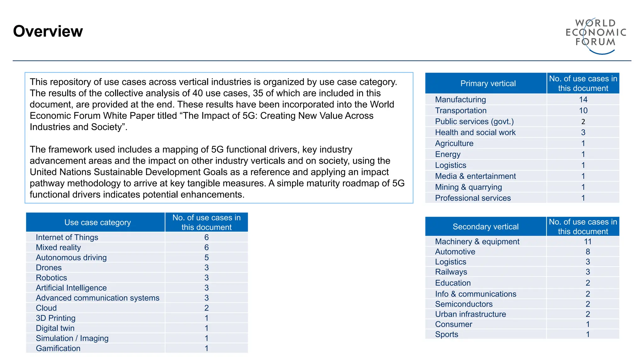Screen dimensions: 644x362
Task: Select the Manufacturing row in primary table
Action: 460,100
